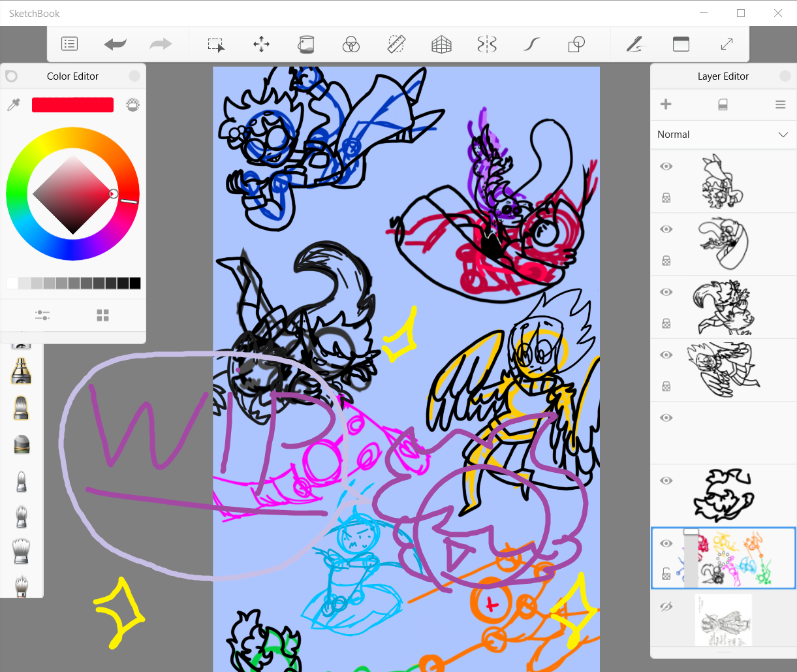Open the Draw Styles shapes tool
This screenshot has height=672, width=797.
click(576, 44)
